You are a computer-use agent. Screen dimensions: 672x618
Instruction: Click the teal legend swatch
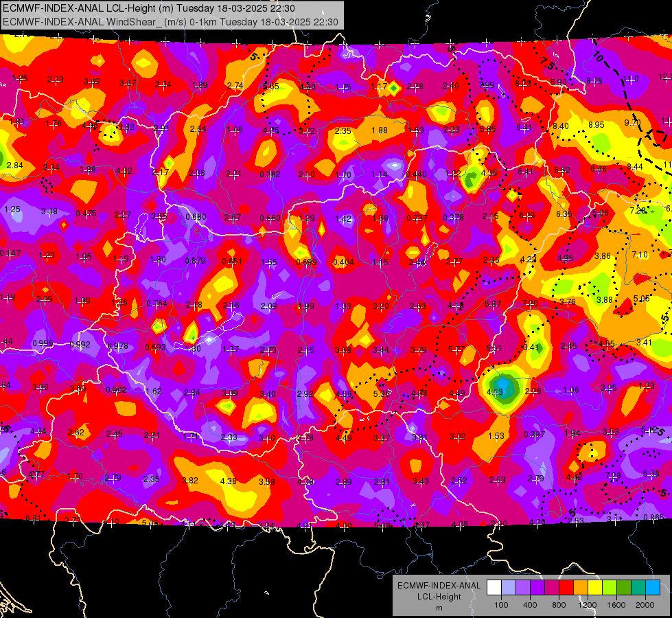coord(638,587)
